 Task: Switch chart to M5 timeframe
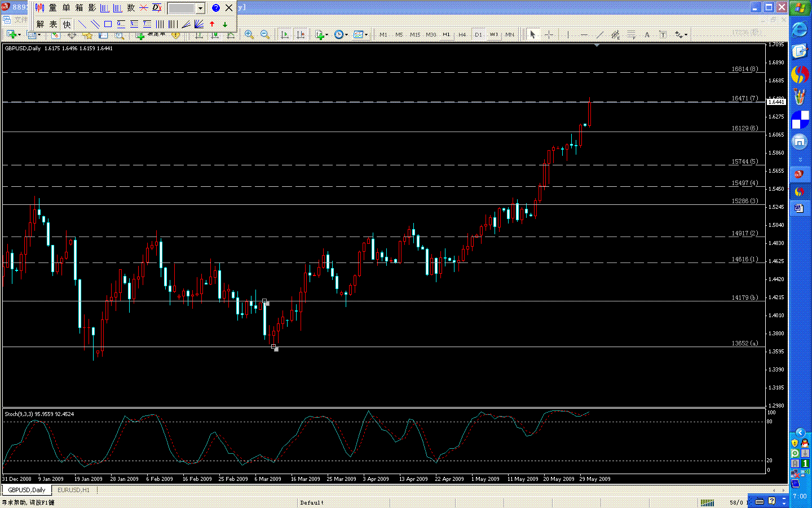coord(399,35)
